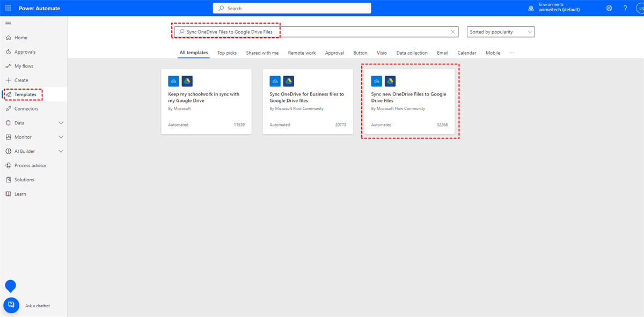Click the Process advisor icon
Image resolution: width=644 pixels, height=317 pixels.
click(8, 165)
